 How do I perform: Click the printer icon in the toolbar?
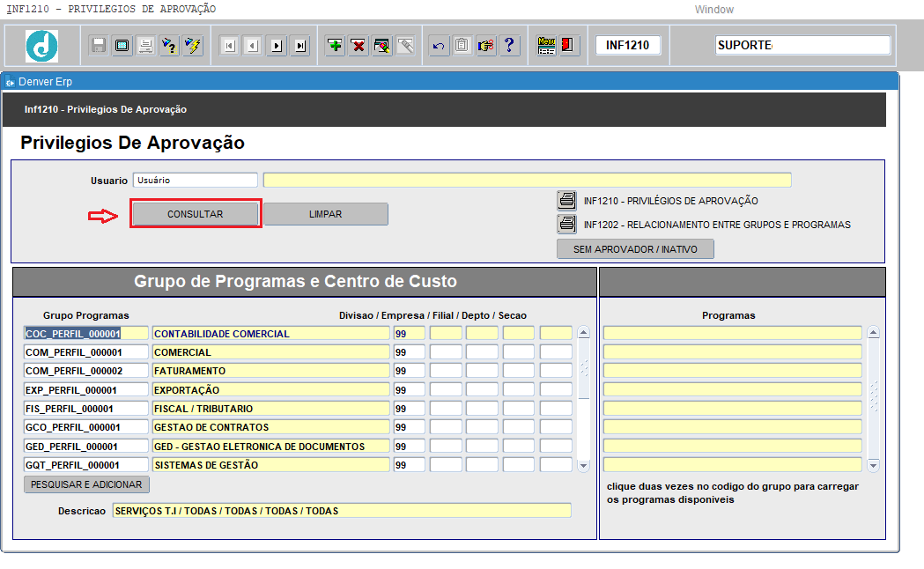click(145, 45)
